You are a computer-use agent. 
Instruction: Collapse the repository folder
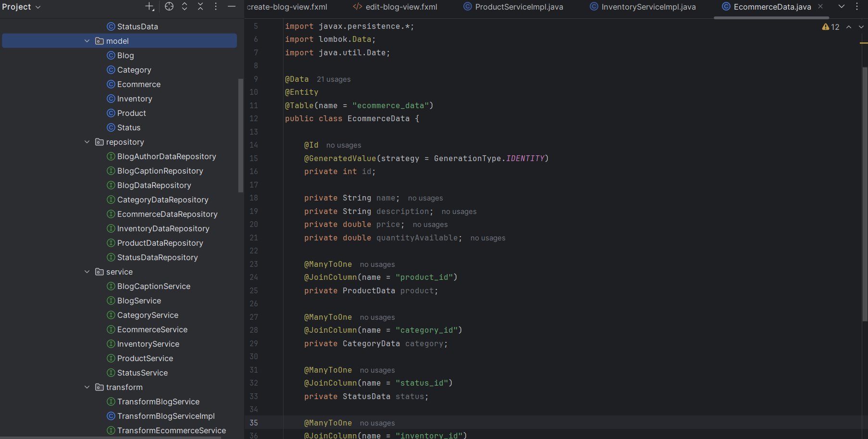[87, 142]
